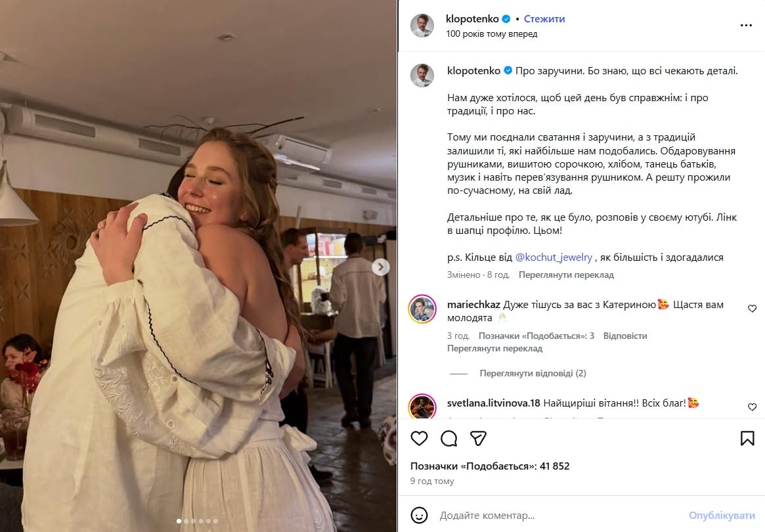Open klopotenko profile picture in header

click(x=422, y=26)
